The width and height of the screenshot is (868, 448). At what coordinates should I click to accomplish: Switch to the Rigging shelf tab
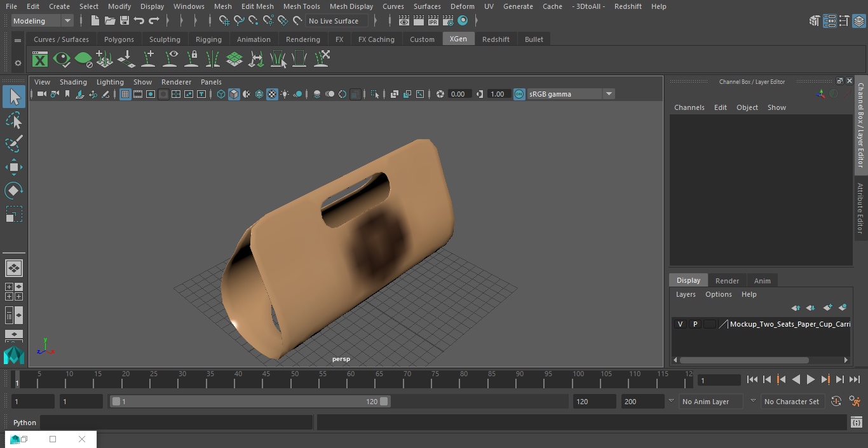coord(208,39)
